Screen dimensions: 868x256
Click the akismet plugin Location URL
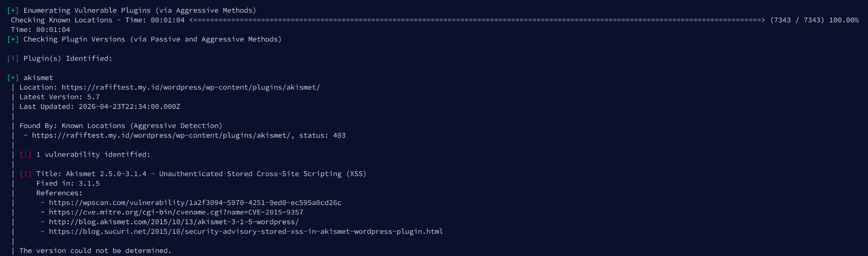(x=191, y=87)
